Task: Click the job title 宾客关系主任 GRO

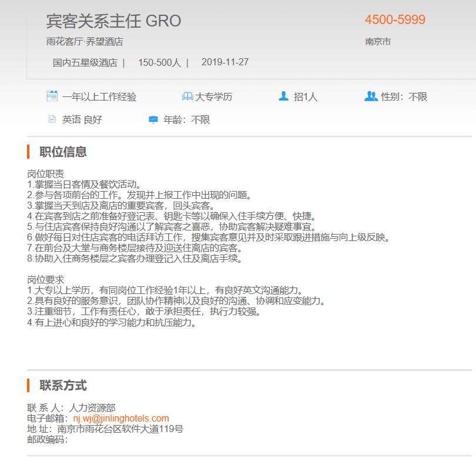Action: pyautogui.click(x=113, y=21)
